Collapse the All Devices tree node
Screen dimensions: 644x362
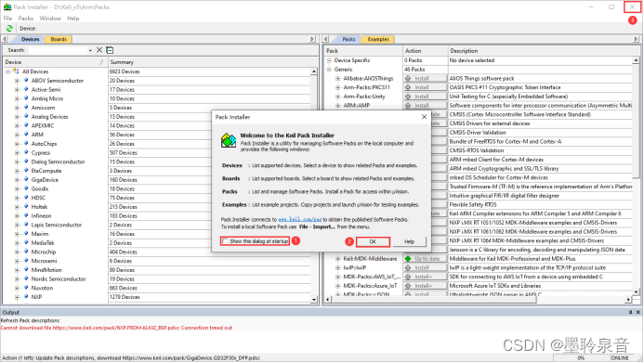click(7, 71)
